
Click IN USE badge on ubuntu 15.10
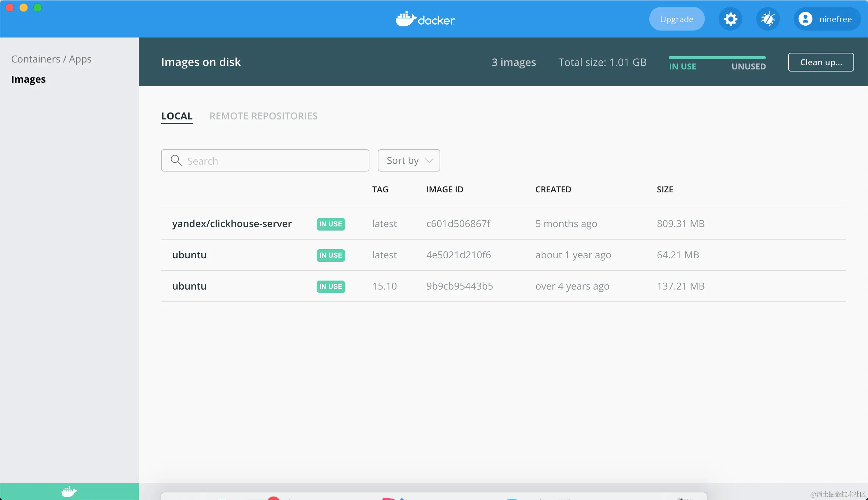point(331,286)
